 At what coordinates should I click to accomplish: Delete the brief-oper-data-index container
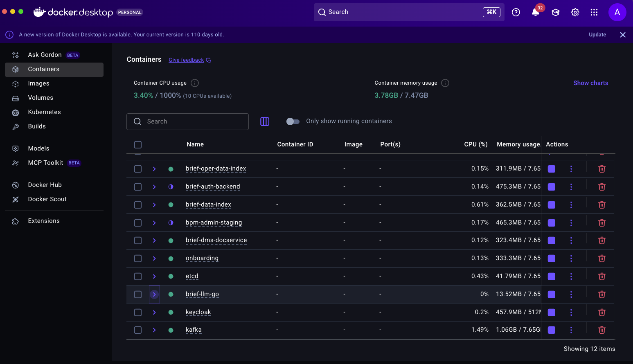pos(602,169)
